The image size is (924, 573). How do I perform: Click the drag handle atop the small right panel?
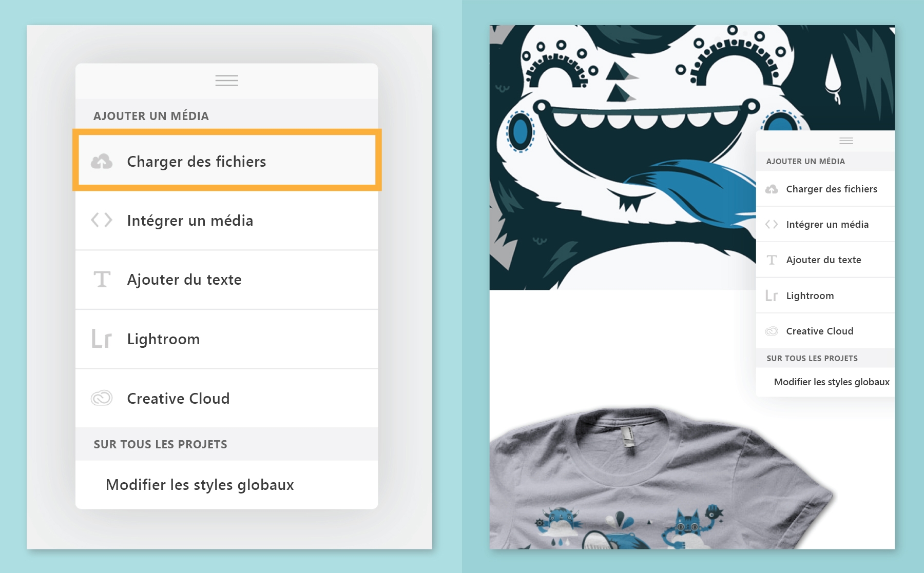click(x=846, y=141)
